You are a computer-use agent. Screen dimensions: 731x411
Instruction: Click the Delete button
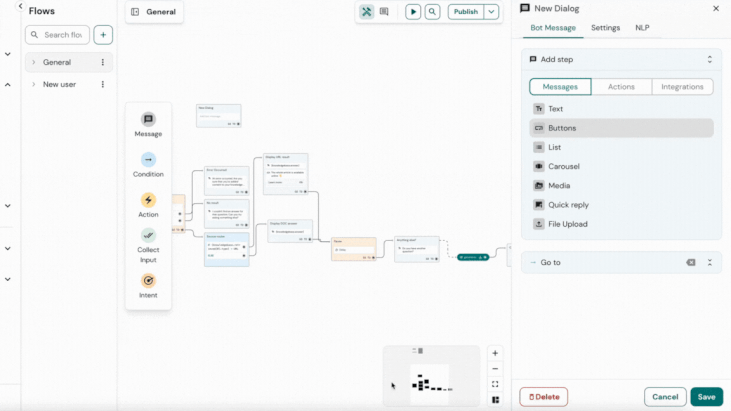pos(543,397)
